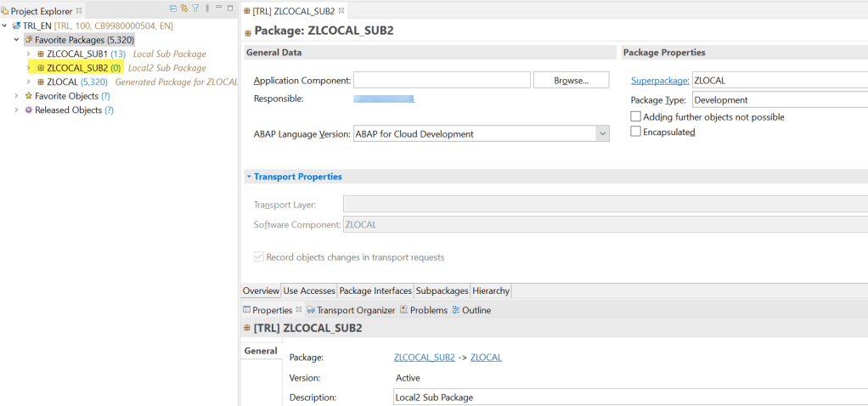Viewport: 868px width, 406px height.
Task: Click the Favorite Objects star icon
Action: (28, 96)
